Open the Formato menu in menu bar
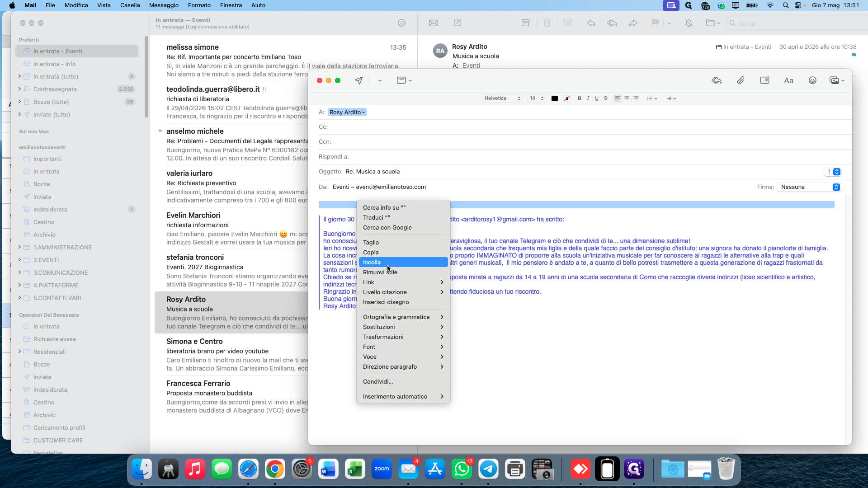The height and width of the screenshot is (488, 868). [199, 5]
